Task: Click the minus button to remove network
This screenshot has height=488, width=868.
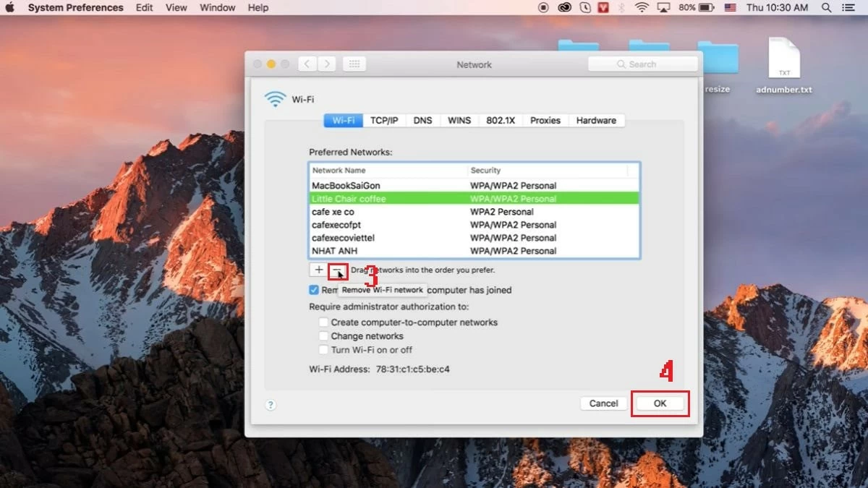Action: coord(337,270)
